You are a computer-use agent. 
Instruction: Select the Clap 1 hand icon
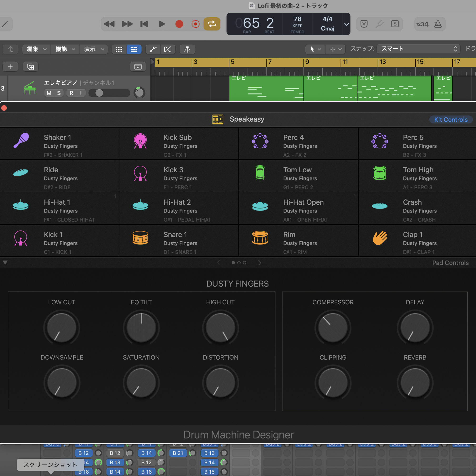tap(380, 238)
